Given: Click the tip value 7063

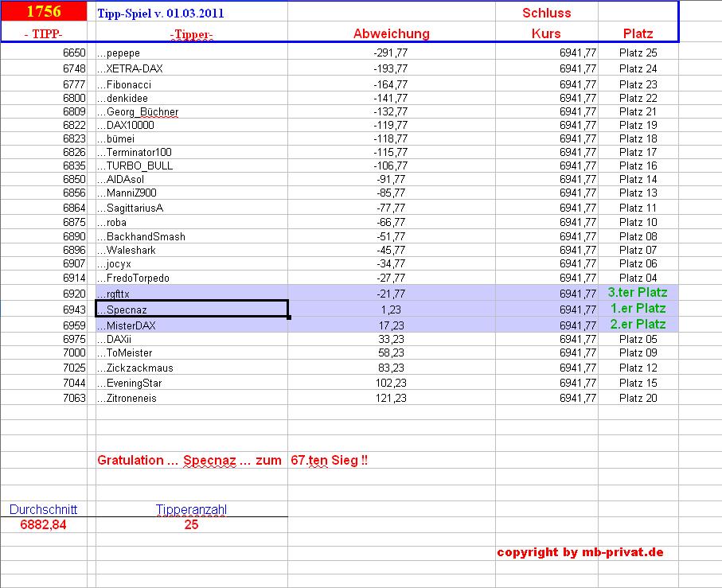Looking at the screenshot, I should point(74,398).
